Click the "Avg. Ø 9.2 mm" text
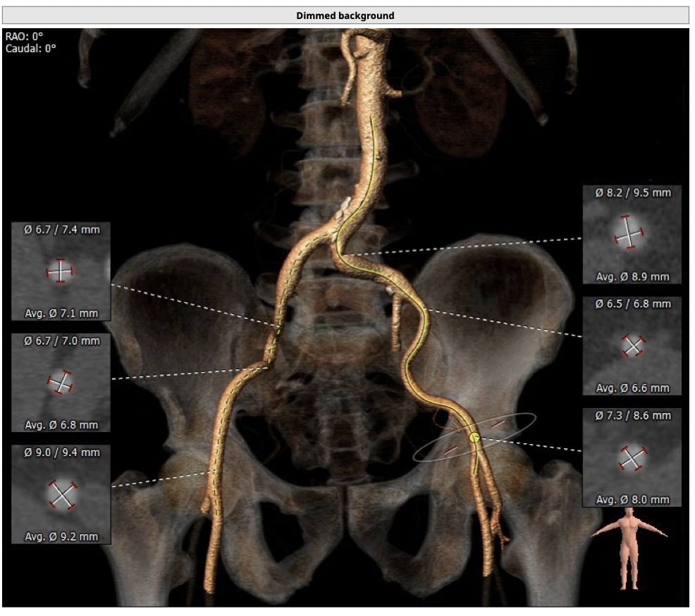 point(61,536)
